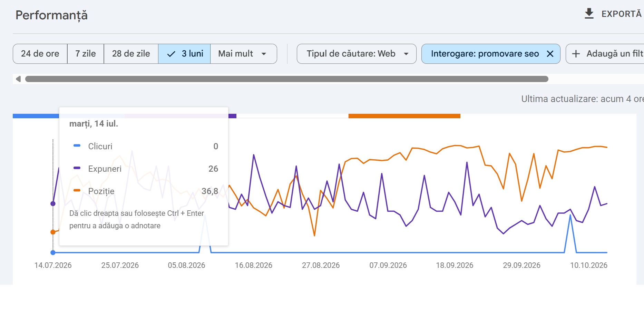
Task: Click the 10.10.2026 axis date label
Action: (588, 265)
